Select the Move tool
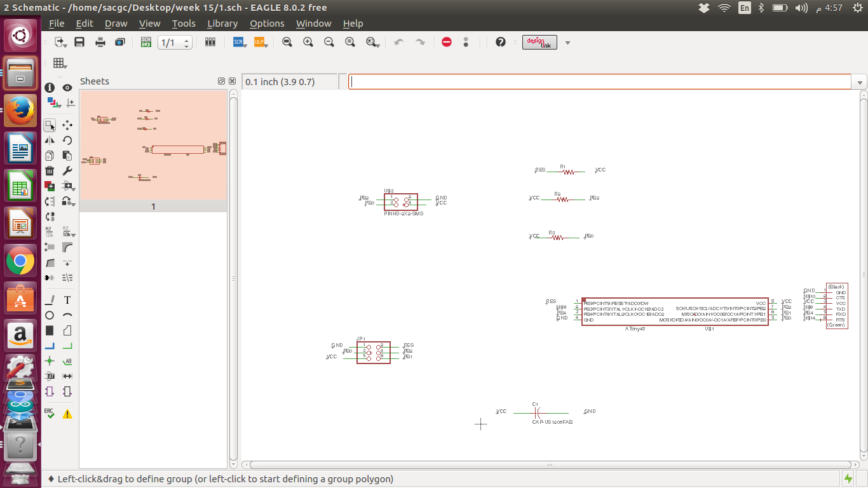Viewport: 868px width, 488px height. click(x=67, y=125)
